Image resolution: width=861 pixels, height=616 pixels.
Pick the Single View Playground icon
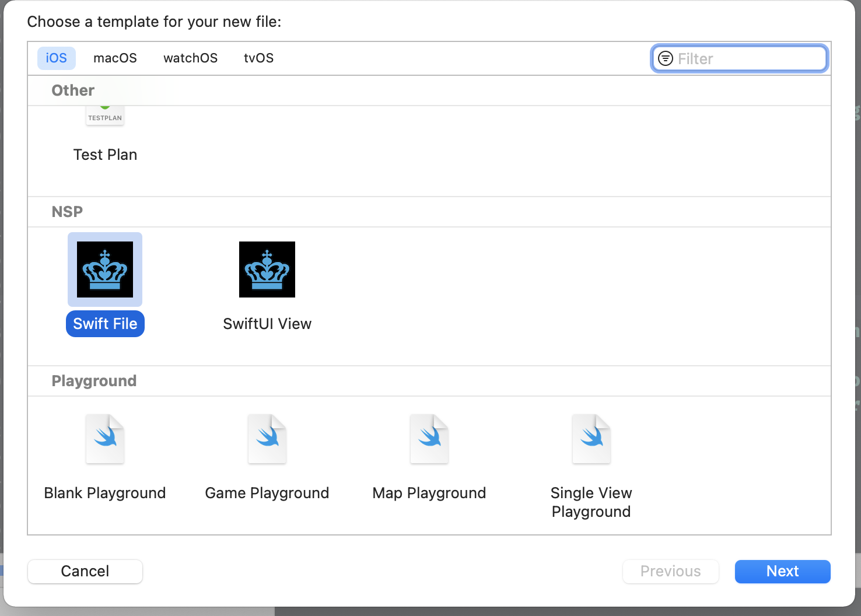pyautogui.click(x=591, y=439)
